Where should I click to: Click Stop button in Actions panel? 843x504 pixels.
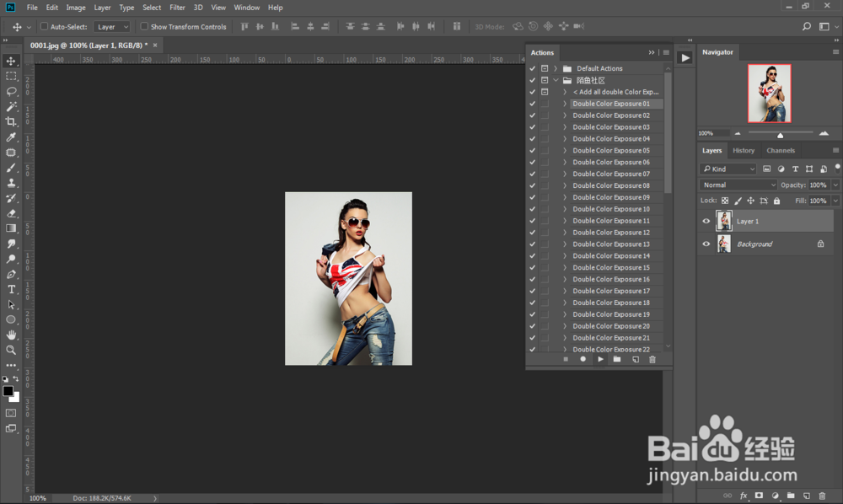point(566,359)
